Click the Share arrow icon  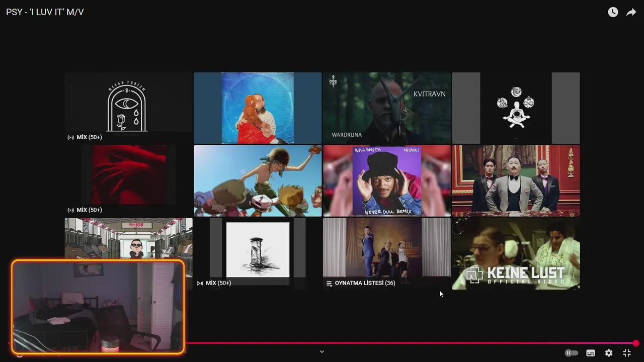(631, 12)
